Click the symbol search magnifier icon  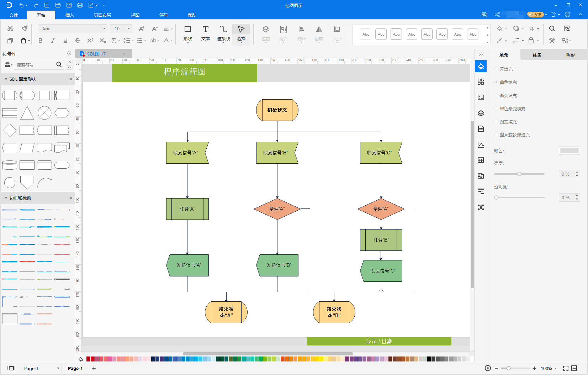[x=59, y=64]
